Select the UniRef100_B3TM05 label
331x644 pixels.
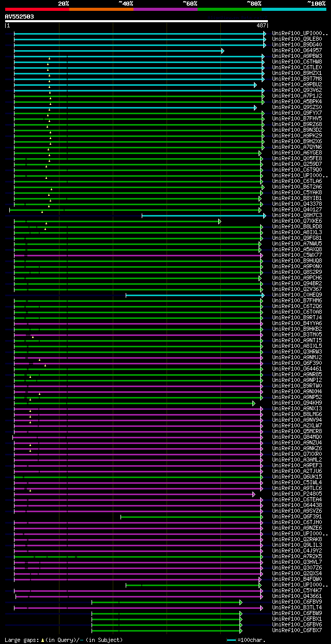point(297,334)
